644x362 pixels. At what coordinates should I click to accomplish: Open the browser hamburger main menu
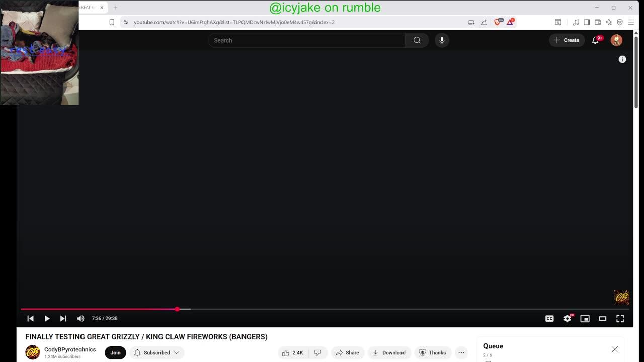(630, 22)
